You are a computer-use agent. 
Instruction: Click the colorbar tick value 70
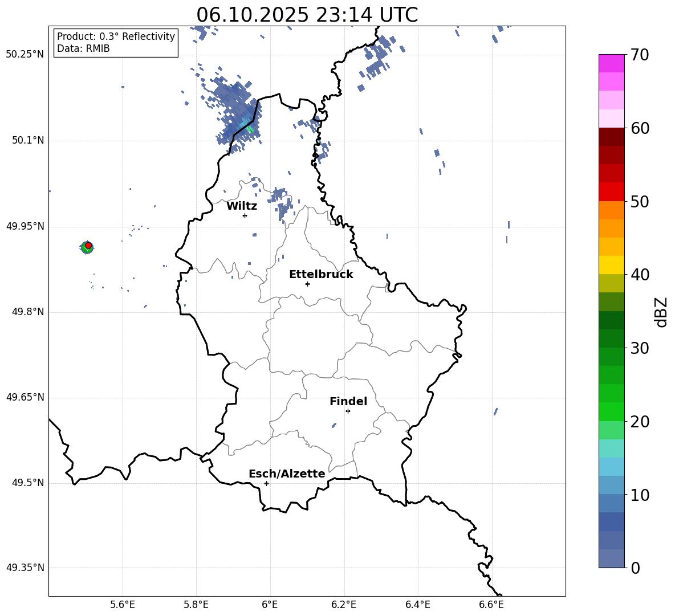pyautogui.click(x=640, y=55)
